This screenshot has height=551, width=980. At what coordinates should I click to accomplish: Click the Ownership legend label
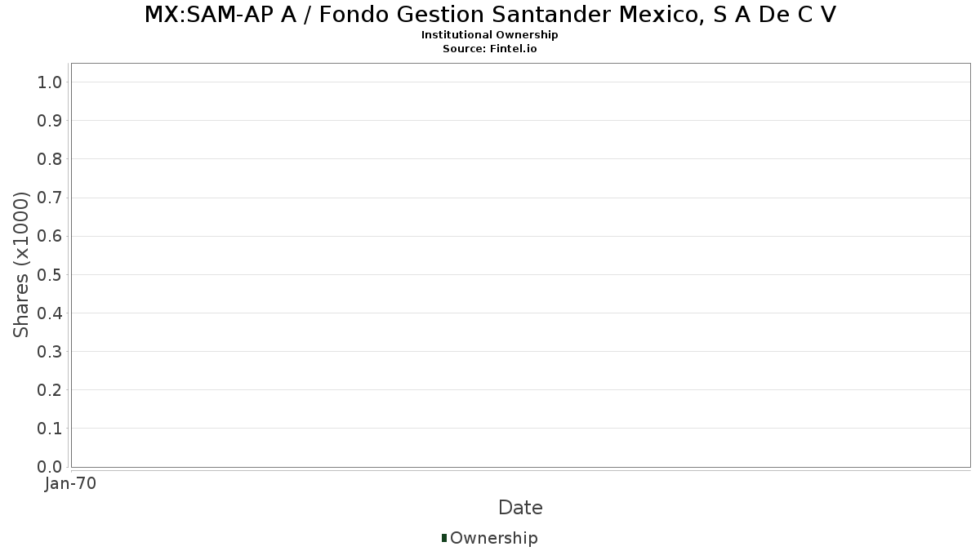(494, 538)
